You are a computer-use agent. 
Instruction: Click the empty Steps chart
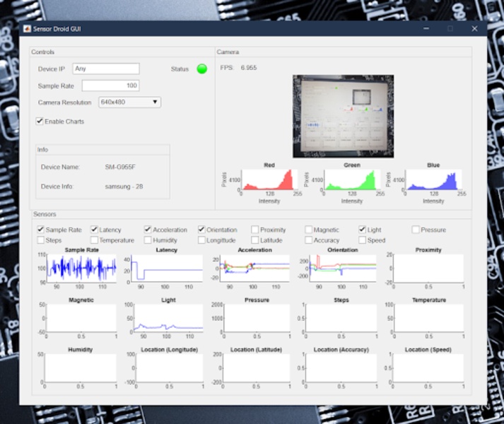click(x=341, y=318)
